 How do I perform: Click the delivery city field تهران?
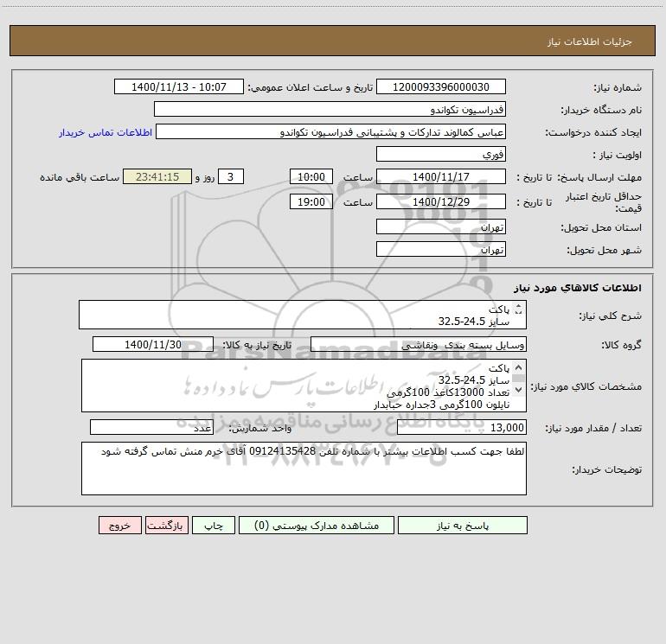point(441,249)
